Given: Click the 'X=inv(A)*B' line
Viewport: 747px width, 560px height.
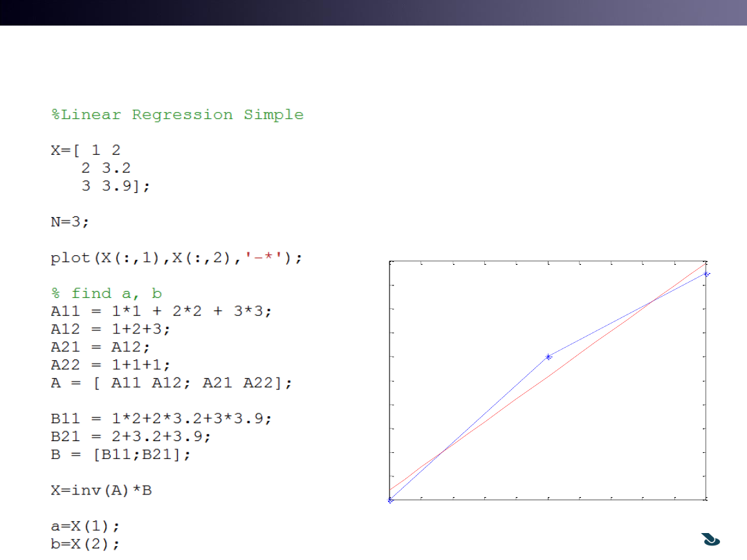Looking at the screenshot, I should 102,491.
